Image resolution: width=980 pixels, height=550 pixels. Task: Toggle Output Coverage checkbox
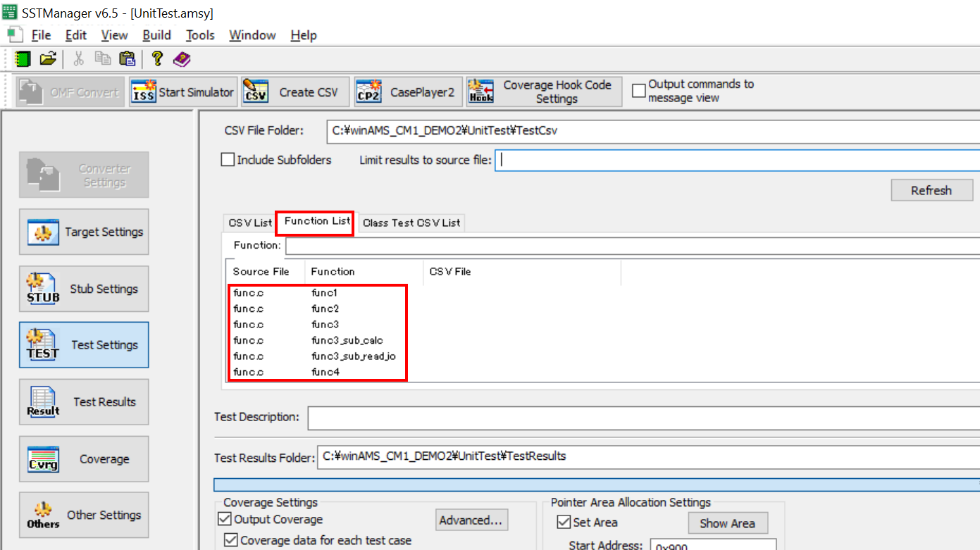225,520
